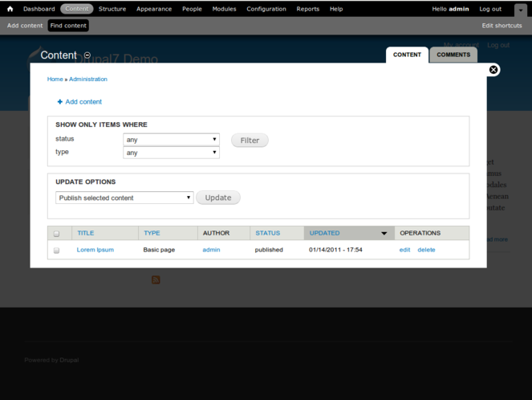Open the type filter dropdown
This screenshot has height=400, width=532.
tap(171, 153)
